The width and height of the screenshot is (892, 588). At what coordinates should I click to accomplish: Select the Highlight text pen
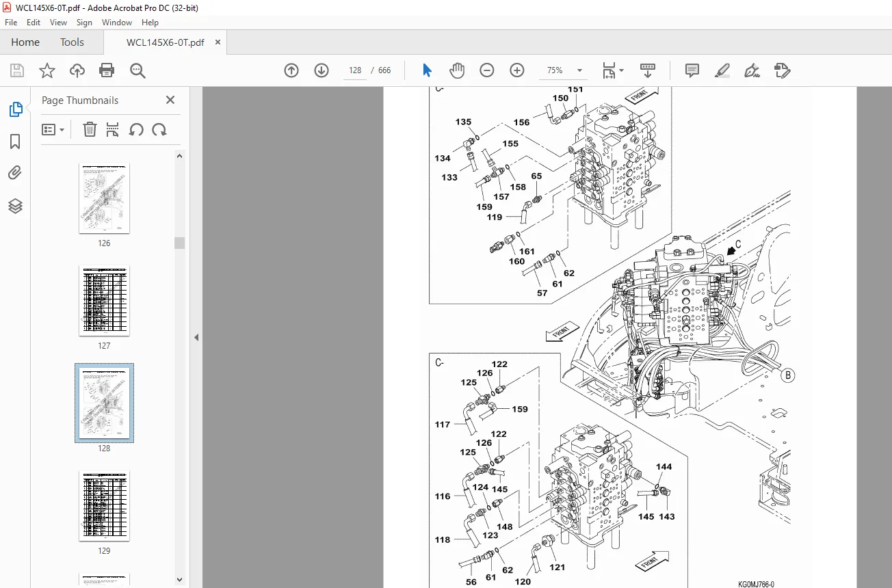pyautogui.click(x=722, y=70)
